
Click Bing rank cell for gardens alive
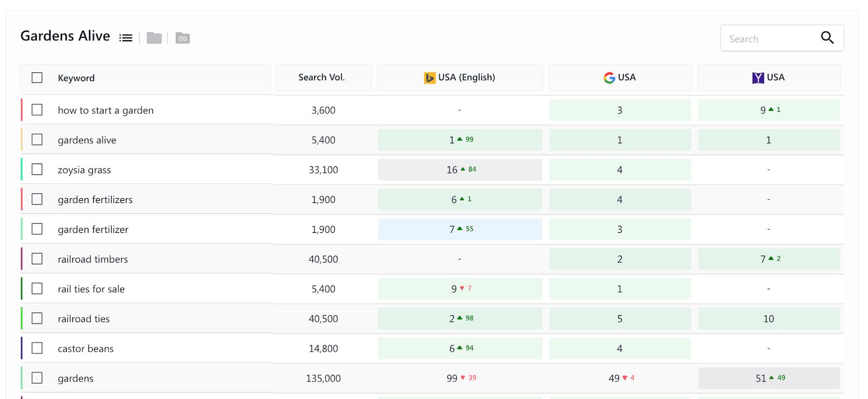pyautogui.click(x=460, y=140)
